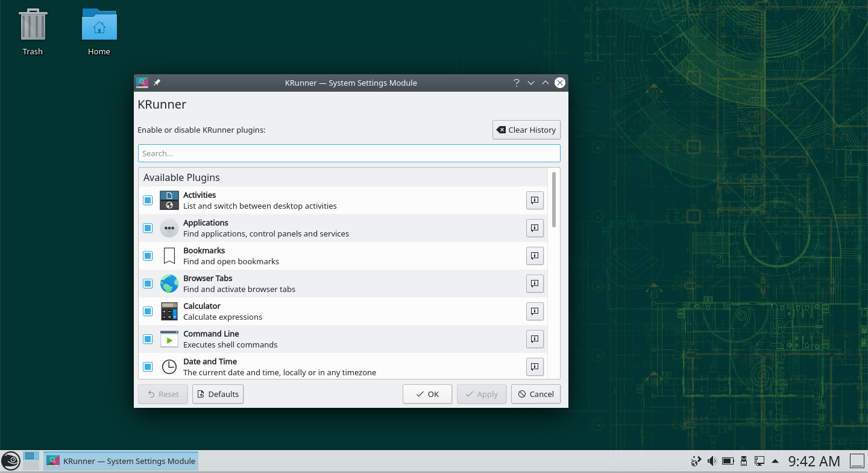Uncheck the Bookmarks plugin
The width and height of the screenshot is (868, 473).
click(148, 256)
